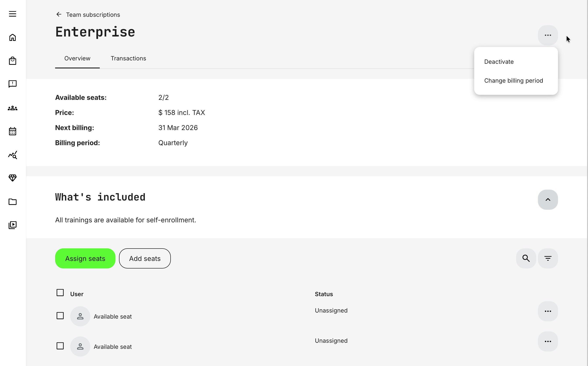Screen dimensions: 588x366
Task: Open the analytics search icon
Action: click(12, 155)
